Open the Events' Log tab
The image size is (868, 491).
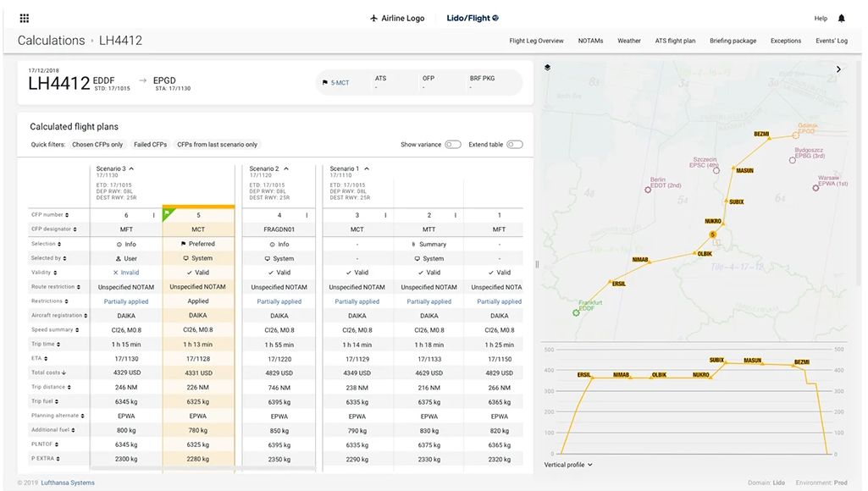(832, 41)
